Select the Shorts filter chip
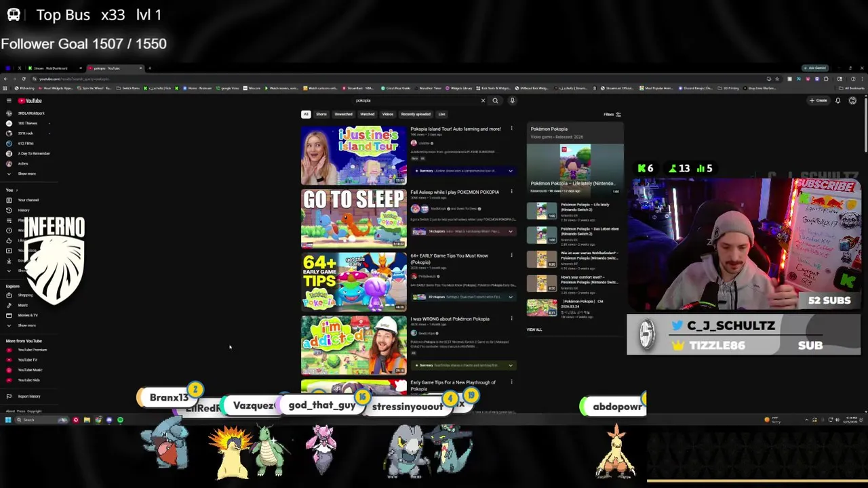Image resolution: width=868 pixels, height=488 pixels. tap(321, 115)
